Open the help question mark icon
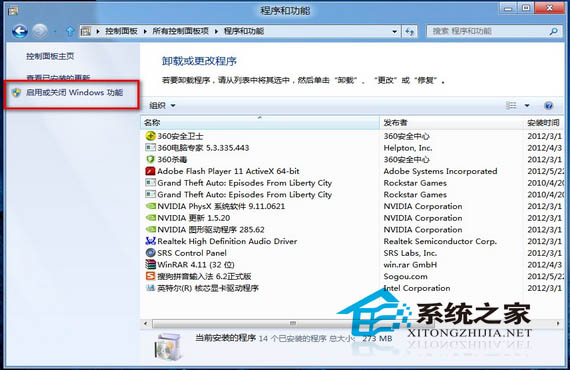 (x=548, y=106)
